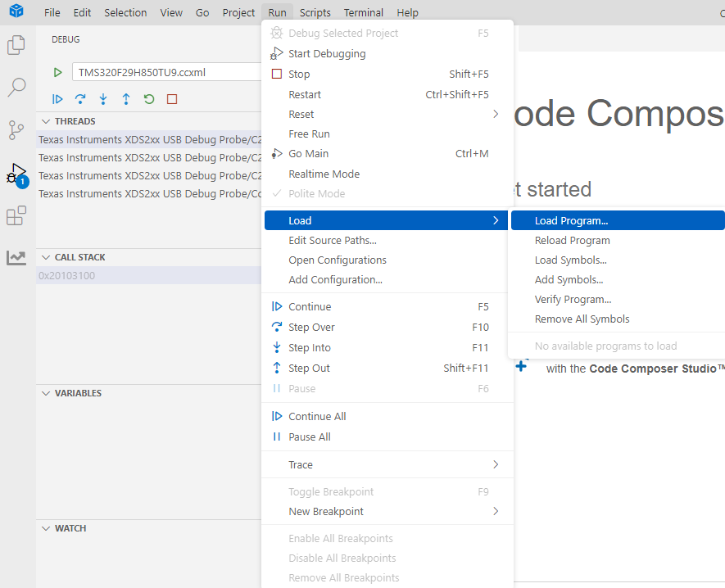This screenshot has width=725, height=588.
Task: Open the Source Control sidebar view
Action: [16, 129]
